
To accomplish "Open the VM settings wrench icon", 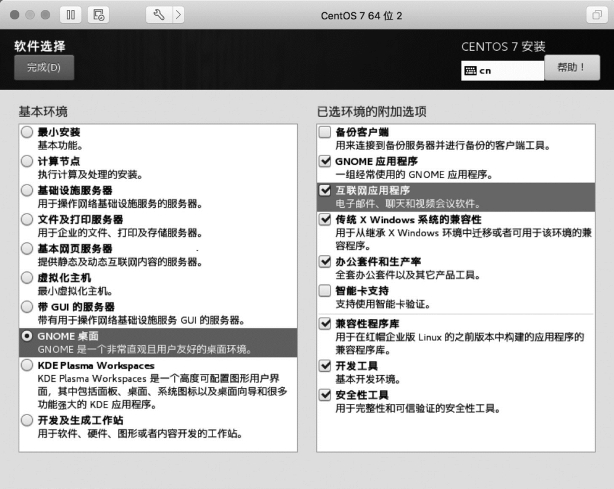I will (x=159, y=15).
